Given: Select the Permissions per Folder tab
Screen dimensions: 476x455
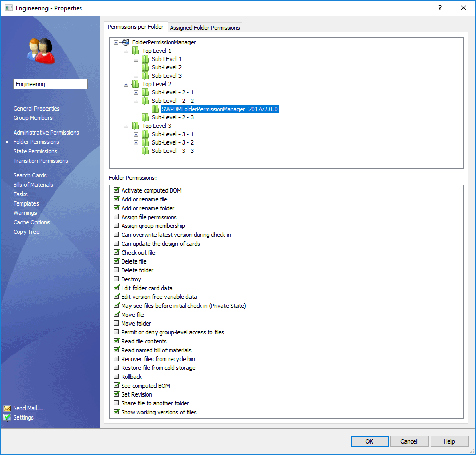Looking at the screenshot, I should (136, 27).
